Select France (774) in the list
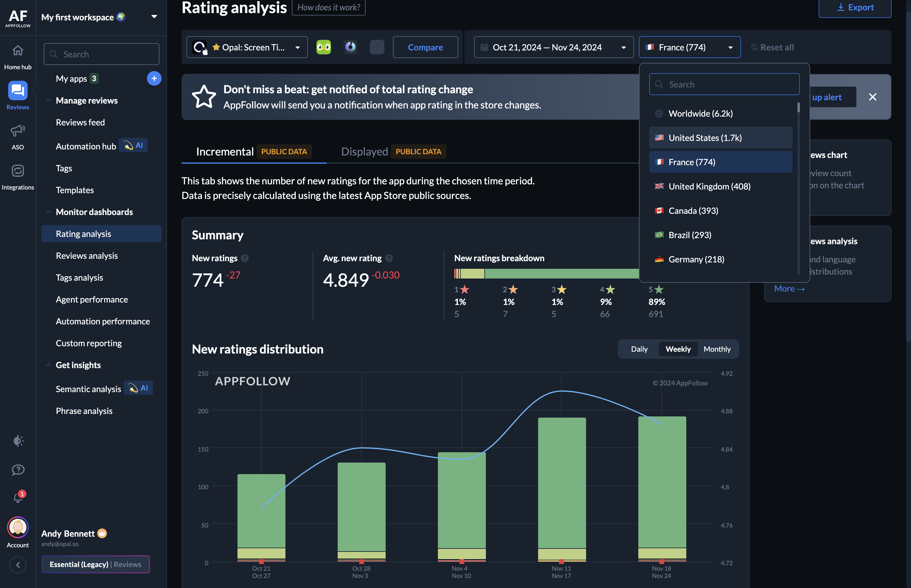The width and height of the screenshot is (911, 588). pos(720,162)
